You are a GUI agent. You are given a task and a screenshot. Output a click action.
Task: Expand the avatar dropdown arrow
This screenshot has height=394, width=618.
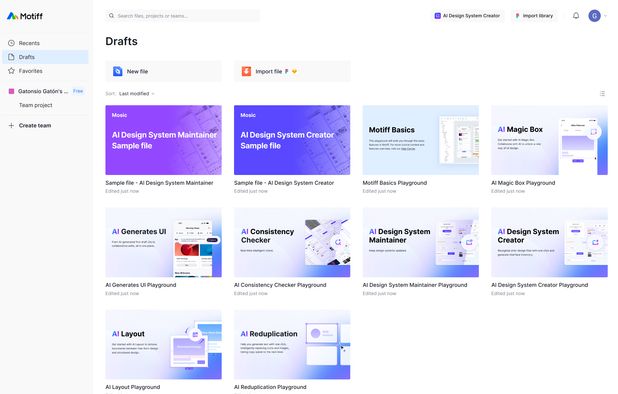click(605, 16)
